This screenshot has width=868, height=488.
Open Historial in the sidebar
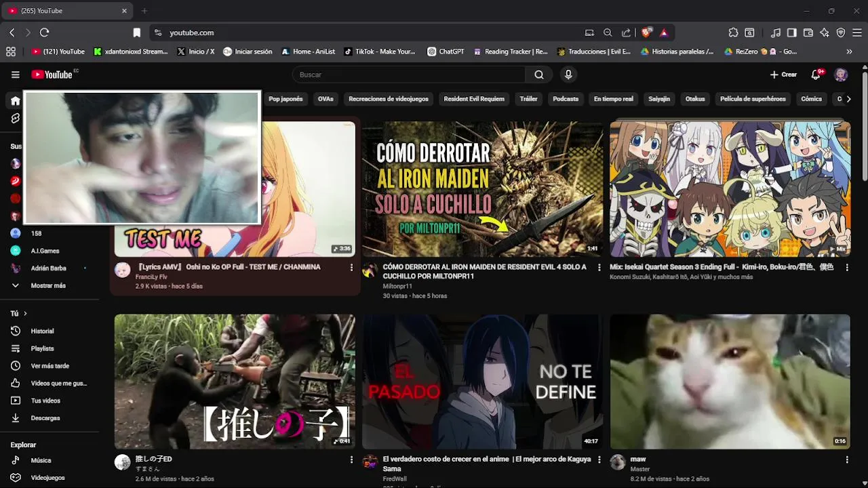tap(42, 331)
